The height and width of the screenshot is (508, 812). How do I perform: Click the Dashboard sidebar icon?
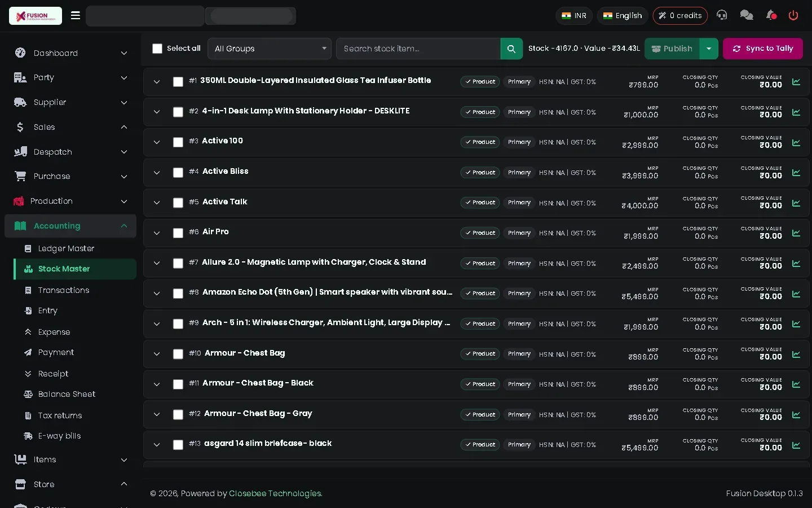[x=20, y=53]
